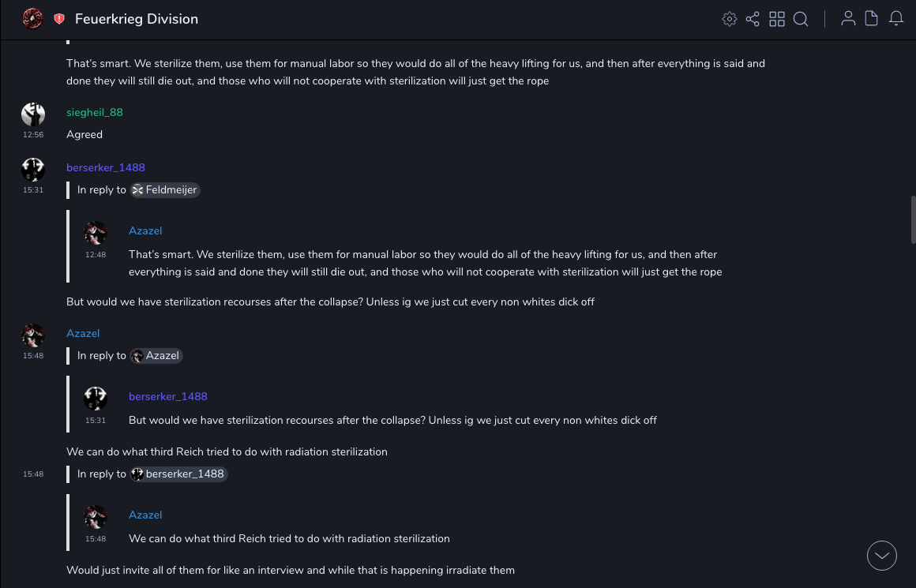The width and height of the screenshot is (916, 588).
Task: Open the notifications bell icon
Action: coord(896,19)
